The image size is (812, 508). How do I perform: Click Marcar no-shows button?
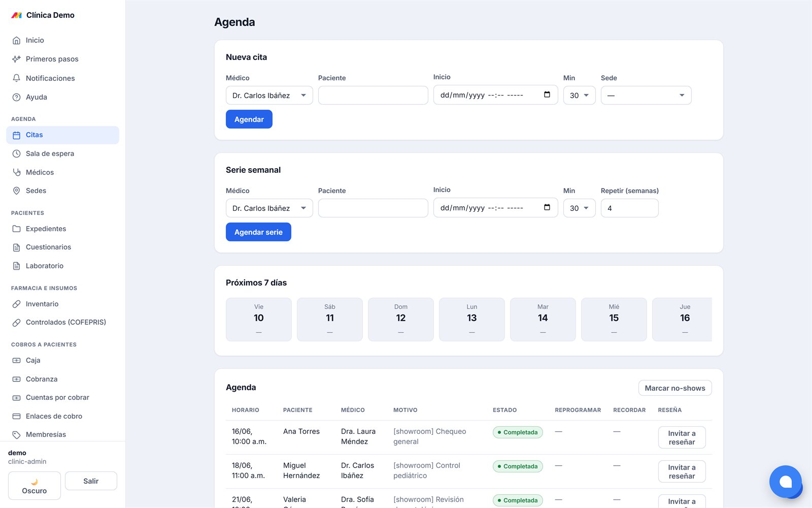pyautogui.click(x=675, y=388)
